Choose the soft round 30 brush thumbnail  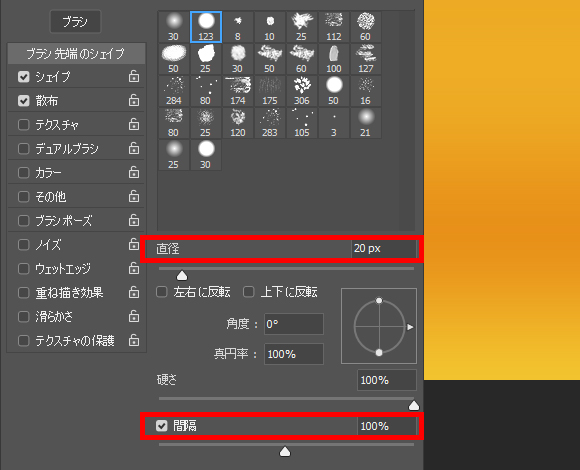click(173, 27)
